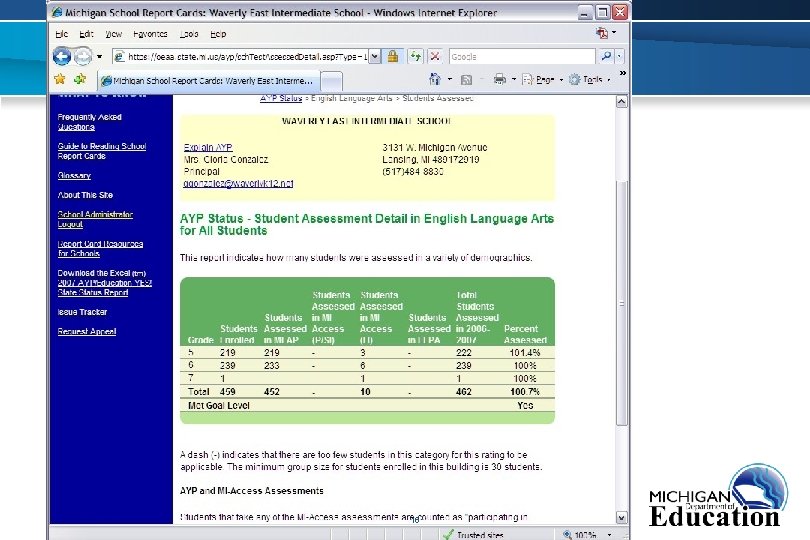Viewport: 810px width, 540px height.
Task: Expand the address bar dropdown arrow
Action: (375, 57)
